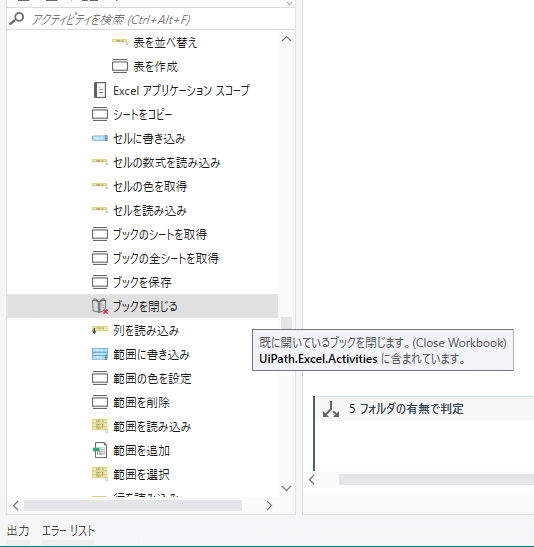Select the セルの色を取得 label
The image size is (534, 547).
pos(150,187)
